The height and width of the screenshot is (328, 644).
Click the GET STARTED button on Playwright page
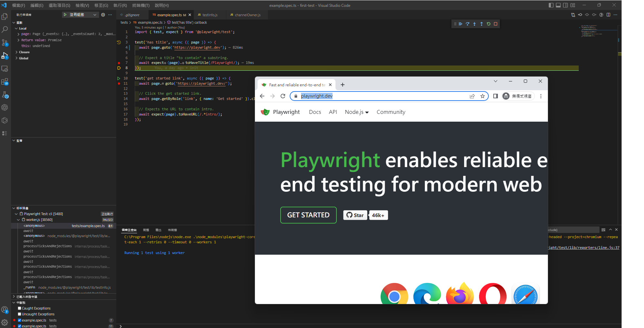(308, 215)
